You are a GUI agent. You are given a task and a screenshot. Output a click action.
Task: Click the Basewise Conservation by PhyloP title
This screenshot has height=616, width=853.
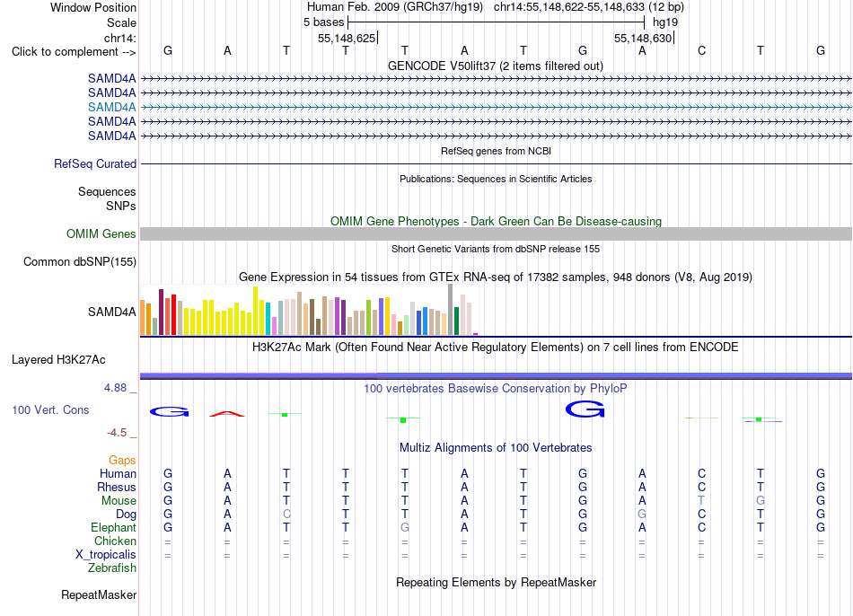pyautogui.click(x=496, y=389)
